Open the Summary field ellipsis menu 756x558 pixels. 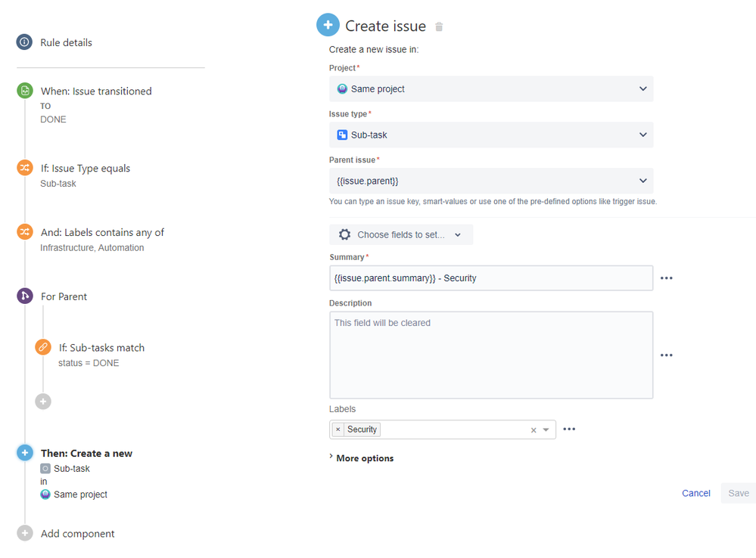[x=667, y=277]
